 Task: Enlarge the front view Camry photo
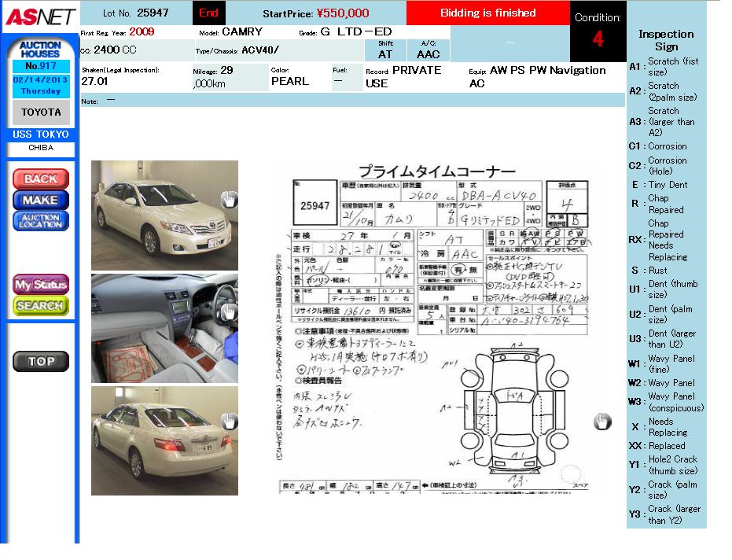pos(157,204)
